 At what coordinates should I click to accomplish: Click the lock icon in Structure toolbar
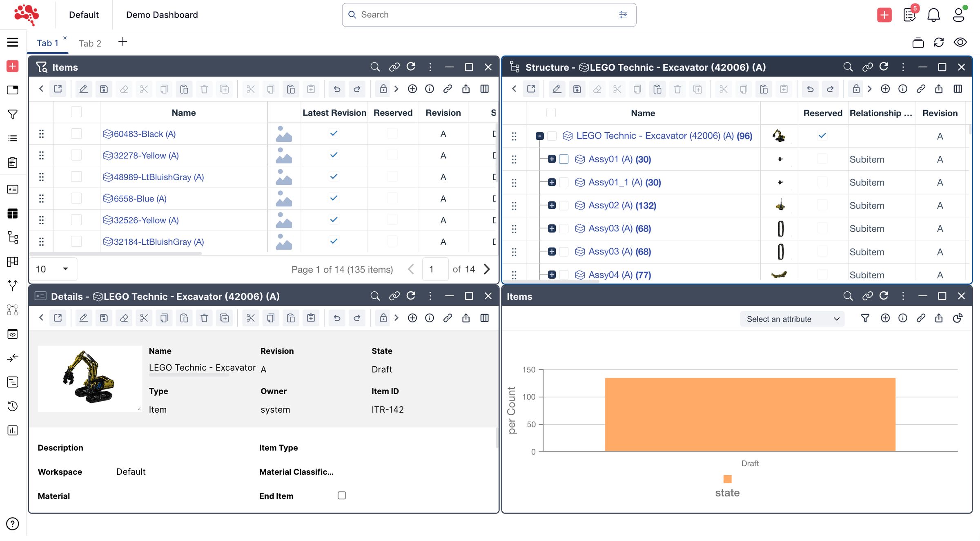[x=856, y=89]
